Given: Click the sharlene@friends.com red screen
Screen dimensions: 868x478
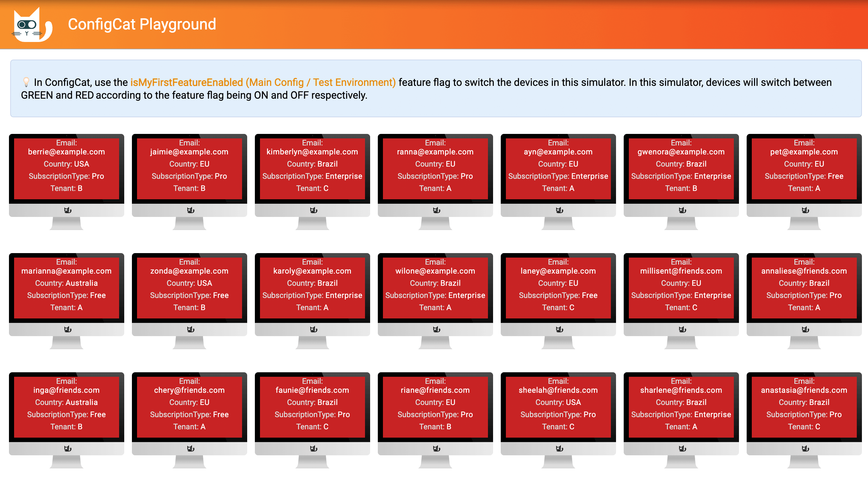Looking at the screenshot, I should click(681, 407).
